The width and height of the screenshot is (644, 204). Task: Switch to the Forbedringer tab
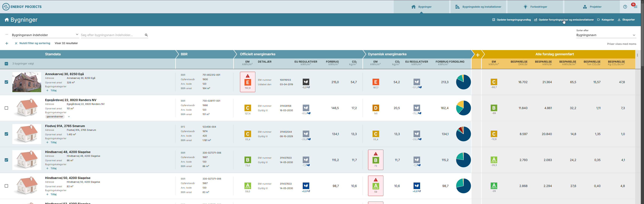tap(535, 7)
